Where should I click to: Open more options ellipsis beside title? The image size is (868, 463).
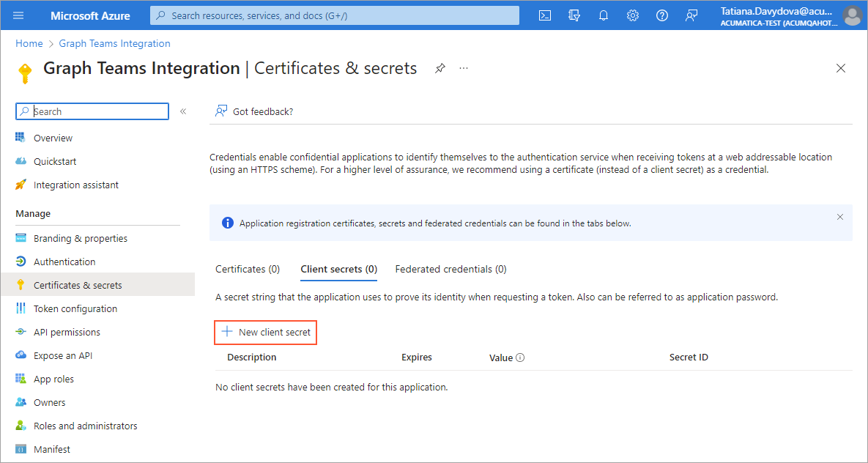click(464, 68)
